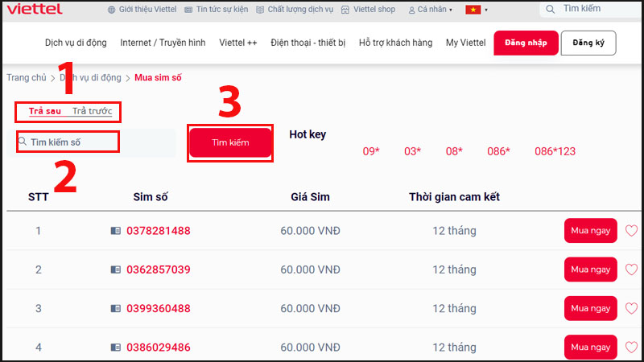Favorite sim 0378281488 with heart icon

[x=631, y=231]
